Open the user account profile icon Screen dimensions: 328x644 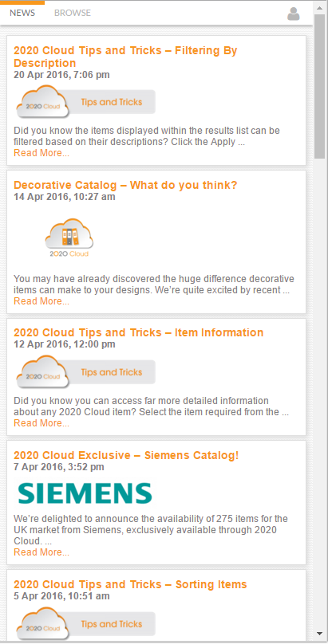(294, 14)
